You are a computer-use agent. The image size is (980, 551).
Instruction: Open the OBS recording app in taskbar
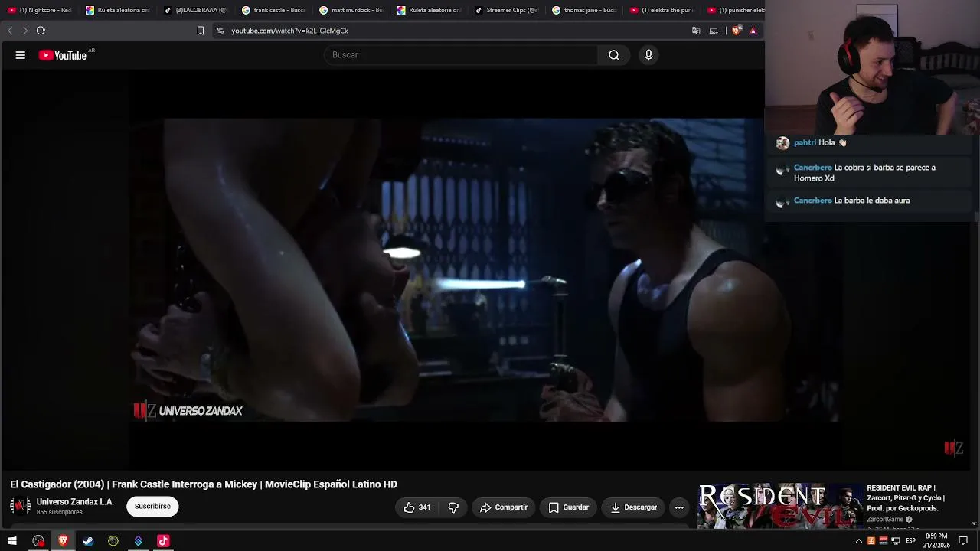click(x=38, y=541)
